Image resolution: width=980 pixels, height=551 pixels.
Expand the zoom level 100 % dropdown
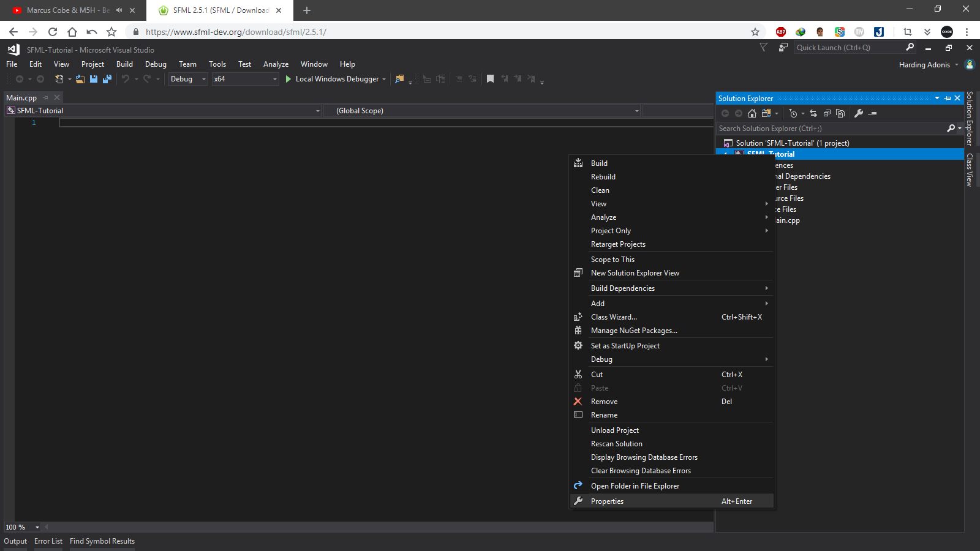coord(37,527)
